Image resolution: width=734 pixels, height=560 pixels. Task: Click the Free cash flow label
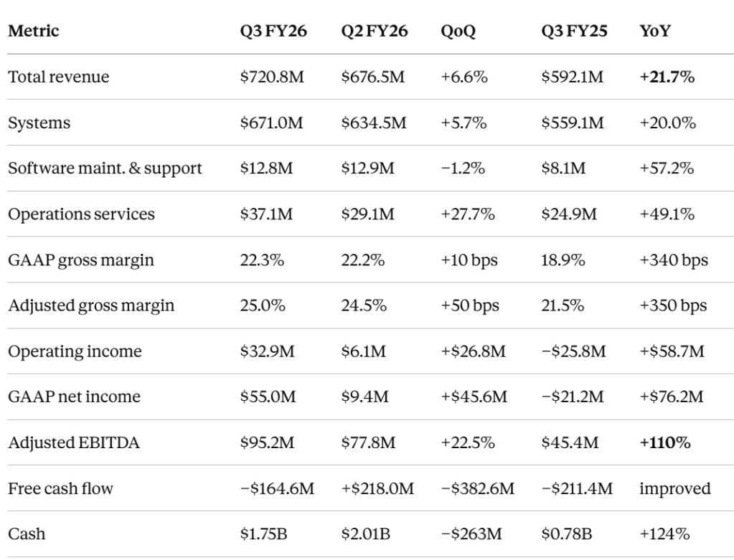point(60,488)
